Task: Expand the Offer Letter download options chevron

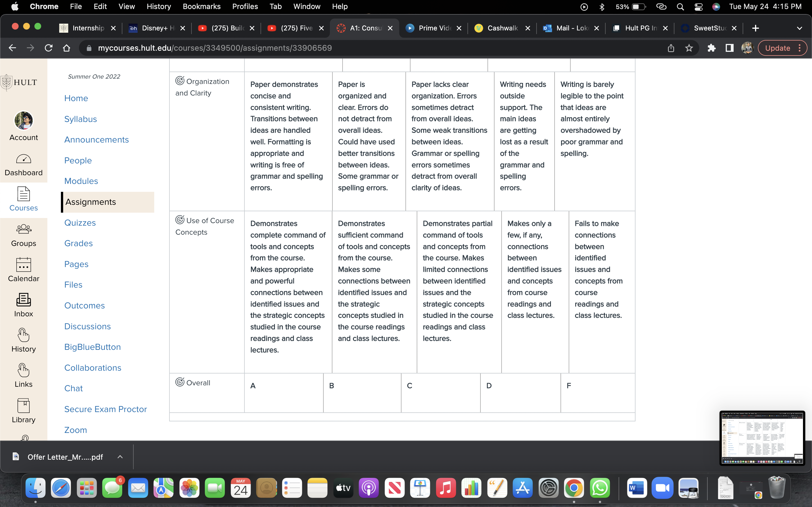Action: (x=120, y=457)
